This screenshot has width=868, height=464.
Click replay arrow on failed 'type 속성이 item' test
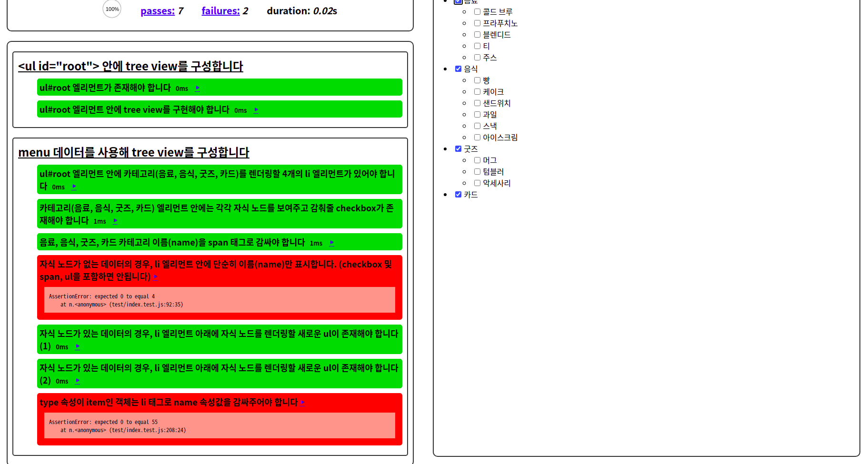pyautogui.click(x=303, y=402)
